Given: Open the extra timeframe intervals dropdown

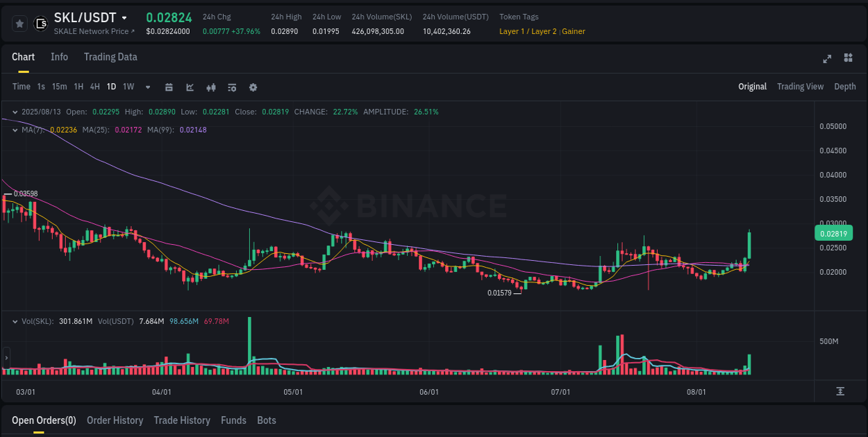Looking at the screenshot, I should coord(147,87).
